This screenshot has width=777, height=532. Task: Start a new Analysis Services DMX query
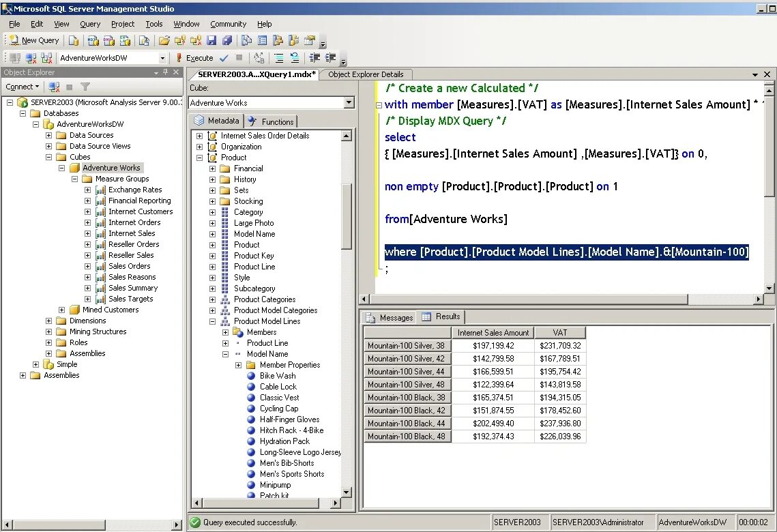click(x=108, y=41)
